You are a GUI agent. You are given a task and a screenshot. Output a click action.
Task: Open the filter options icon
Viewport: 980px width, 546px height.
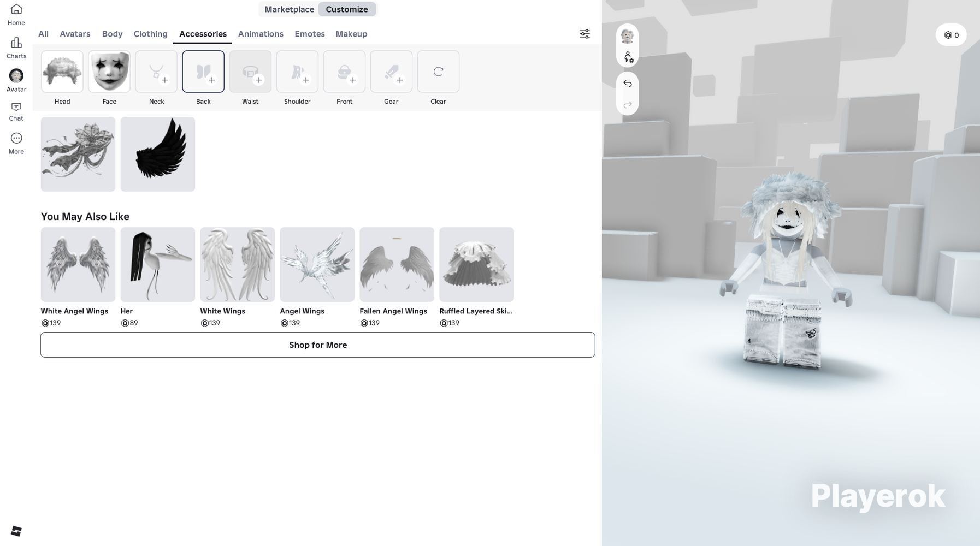pyautogui.click(x=585, y=34)
